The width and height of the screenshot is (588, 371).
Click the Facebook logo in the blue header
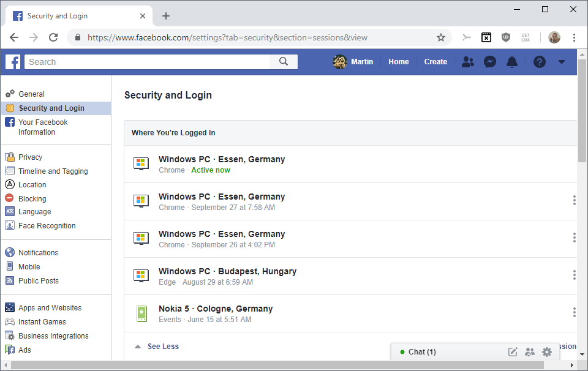tap(13, 62)
